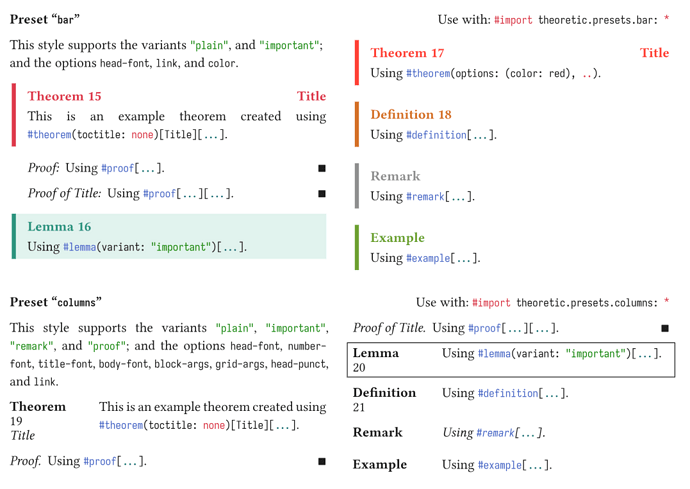Click the #definition code under Definition 18

click(x=437, y=135)
